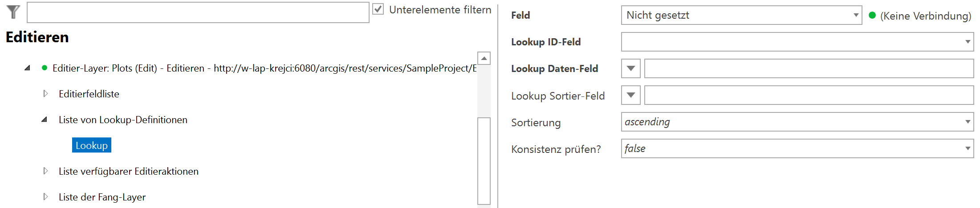Toggle Unterelemente filtern checkbox
The height and width of the screenshot is (208, 980).
pyautogui.click(x=378, y=9)
